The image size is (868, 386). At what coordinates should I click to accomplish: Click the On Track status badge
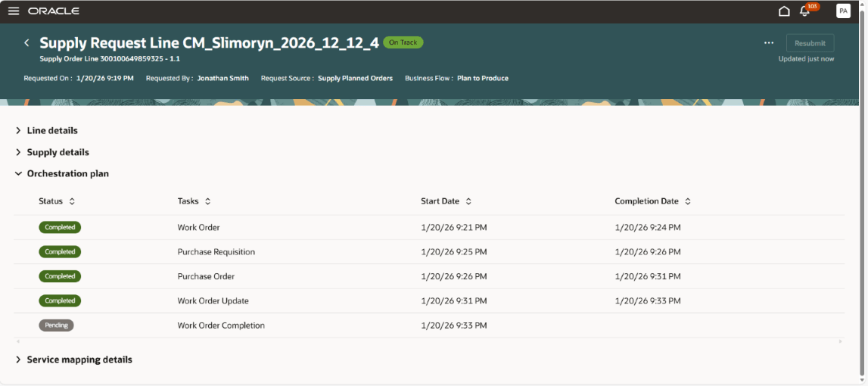(x=403, y=42)
